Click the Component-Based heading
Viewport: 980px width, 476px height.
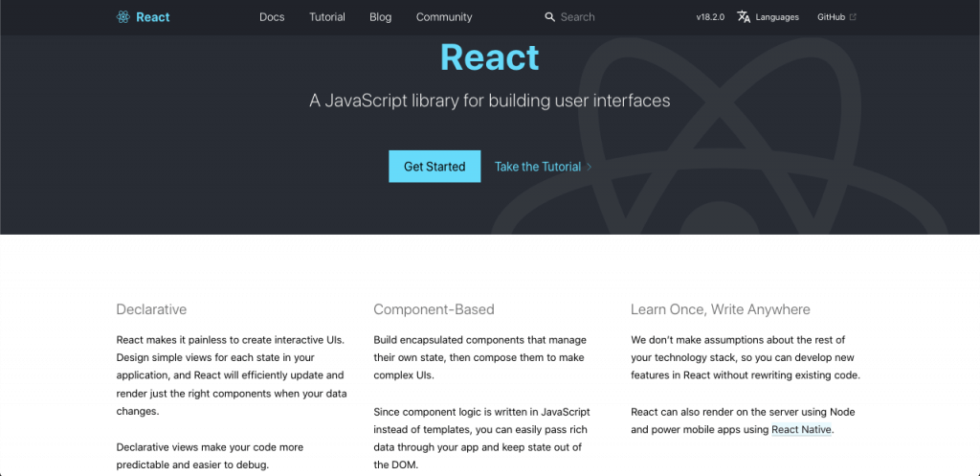pyautogui.click(x=434, y=309)
